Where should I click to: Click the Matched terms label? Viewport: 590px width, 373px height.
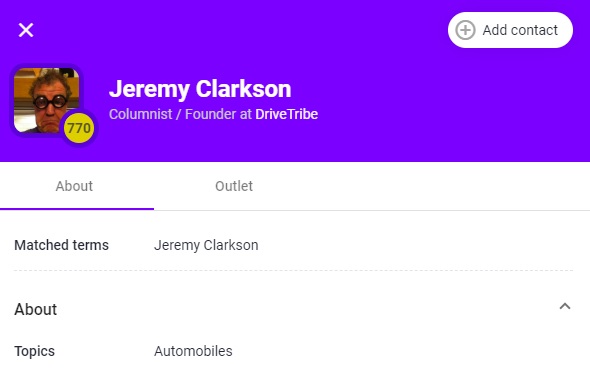[x=61, y=245]
